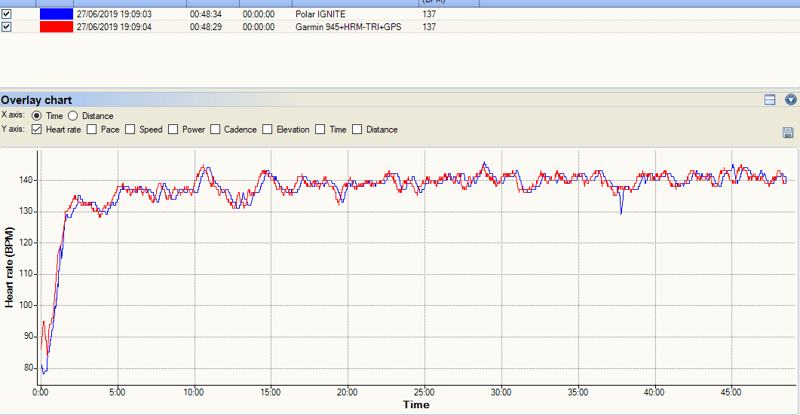Select the Polar IGNITE device name
The width and height of the screenshot is (800, 415).
(320, 14)
